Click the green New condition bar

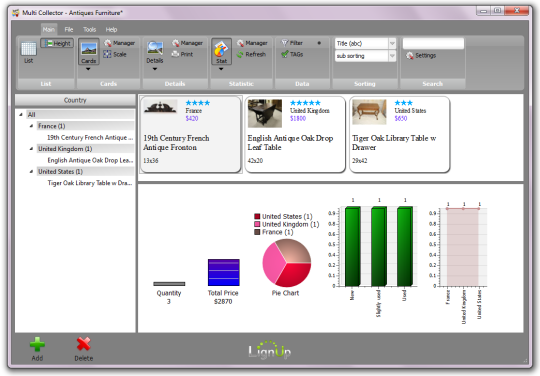tap(353, 246)
